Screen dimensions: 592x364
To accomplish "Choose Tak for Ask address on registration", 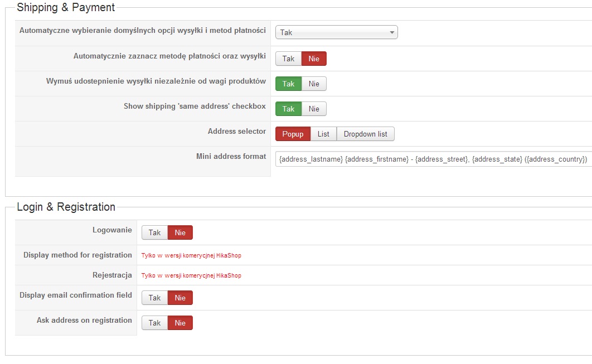I will pyautogui.click(x=154, y=323).
